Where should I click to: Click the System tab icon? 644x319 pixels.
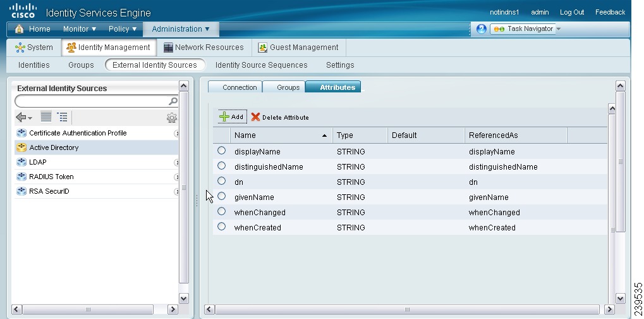point(20,47)
